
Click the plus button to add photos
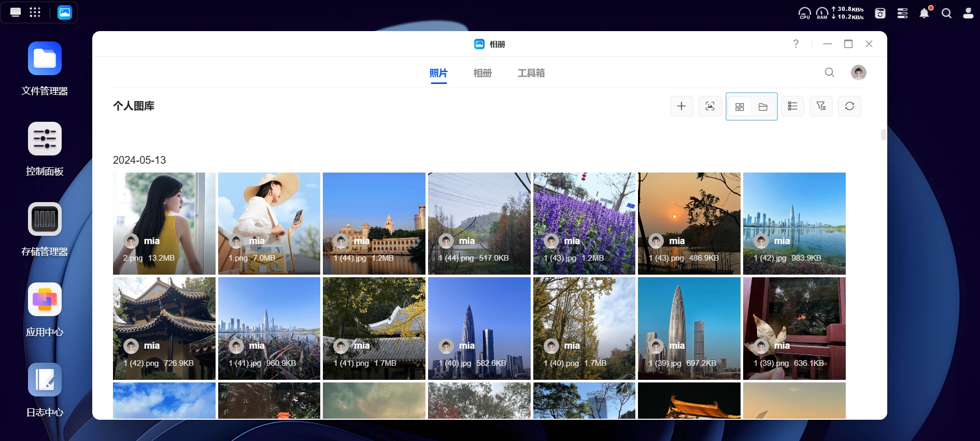coord(681,106)
